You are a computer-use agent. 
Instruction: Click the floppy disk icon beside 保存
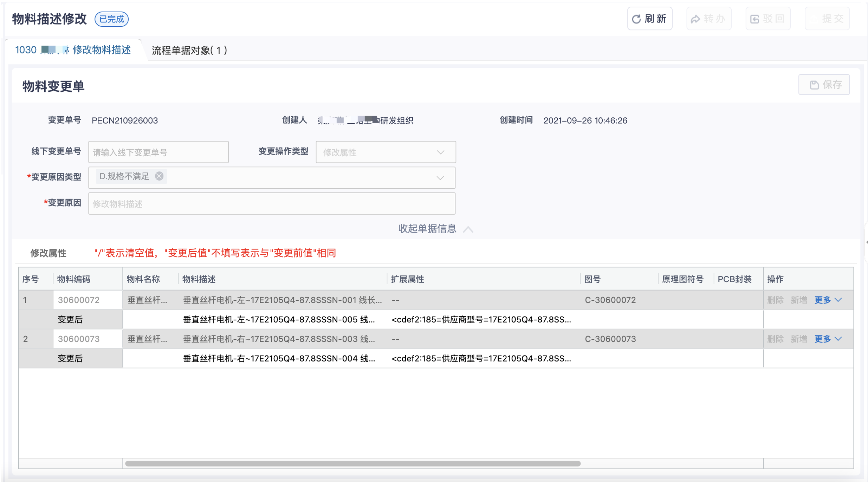click(x=814, y=85)
